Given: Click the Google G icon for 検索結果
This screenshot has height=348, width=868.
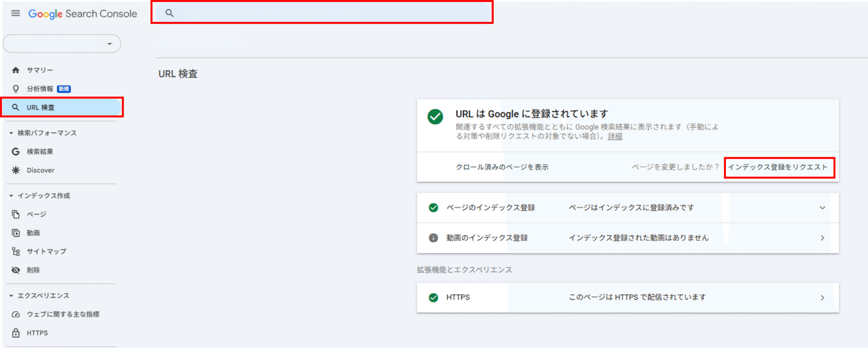Looking at the screenshot, I should pos(16,151).
